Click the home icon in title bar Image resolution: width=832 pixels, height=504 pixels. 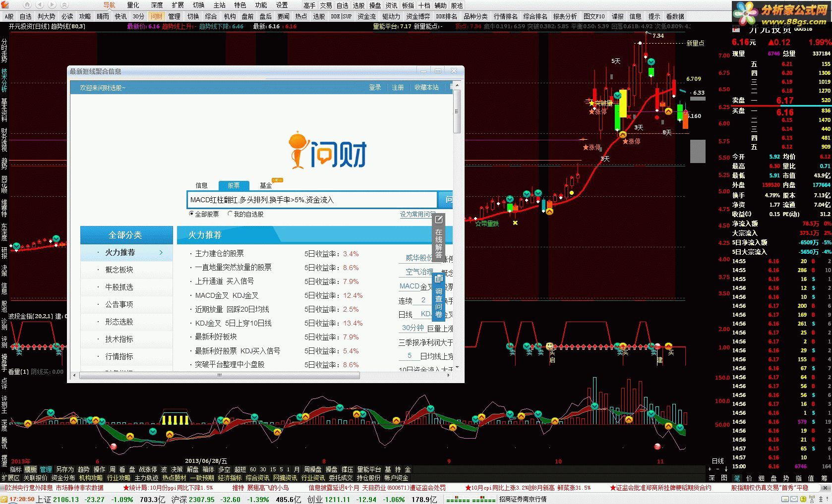point(27,5)
